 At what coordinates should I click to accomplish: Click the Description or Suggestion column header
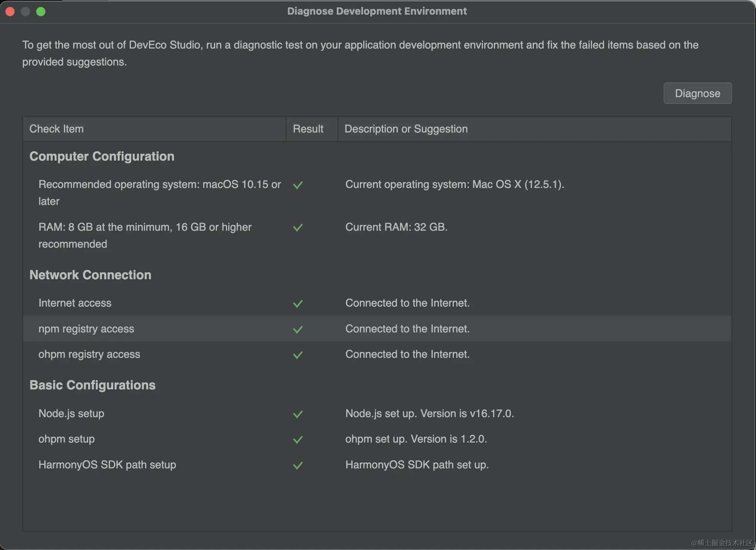tap(406, 129)
